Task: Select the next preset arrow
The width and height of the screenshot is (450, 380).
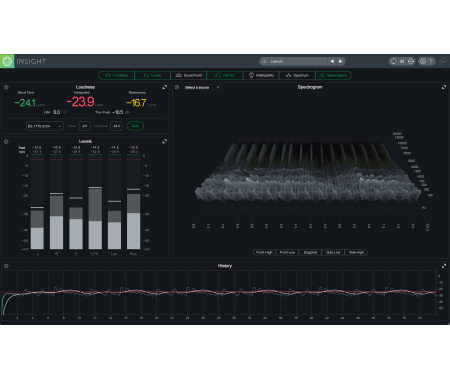Action: tap(340, 61)
